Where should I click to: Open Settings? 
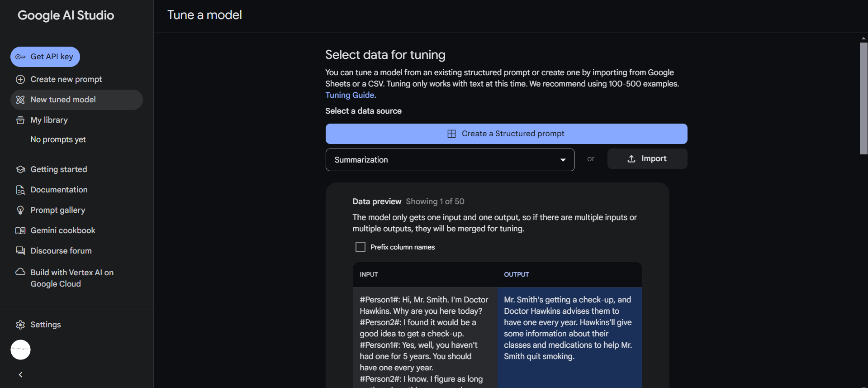pyautogui.click(x=76, y=325)
